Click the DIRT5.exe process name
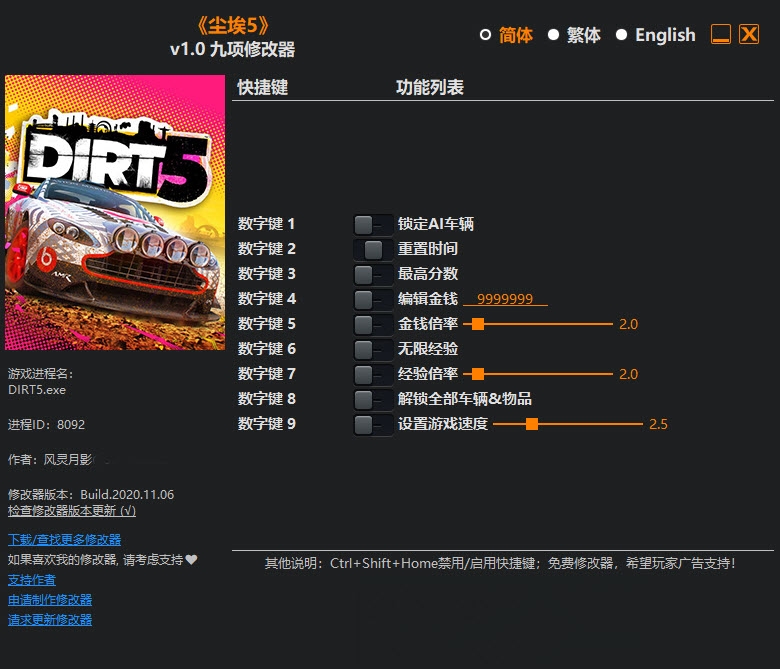Viewport: 780px width, 669px height. pyautogui.click(x=37, y=390)
